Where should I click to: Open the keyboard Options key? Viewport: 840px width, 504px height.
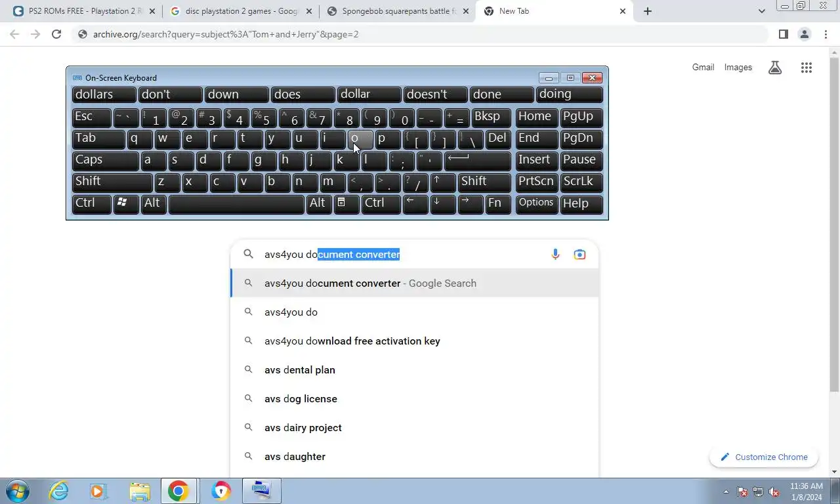pyautogui.click(x=537, y=204)
